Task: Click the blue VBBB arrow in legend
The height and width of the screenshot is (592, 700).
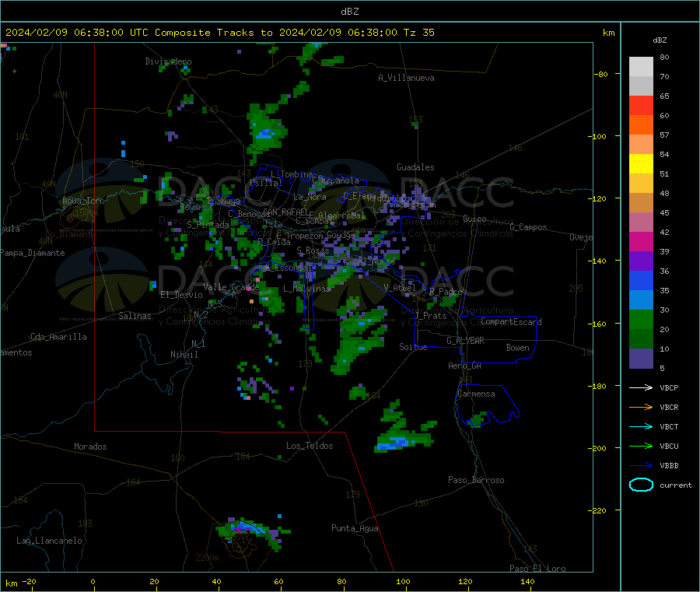Action: [641, 466]
